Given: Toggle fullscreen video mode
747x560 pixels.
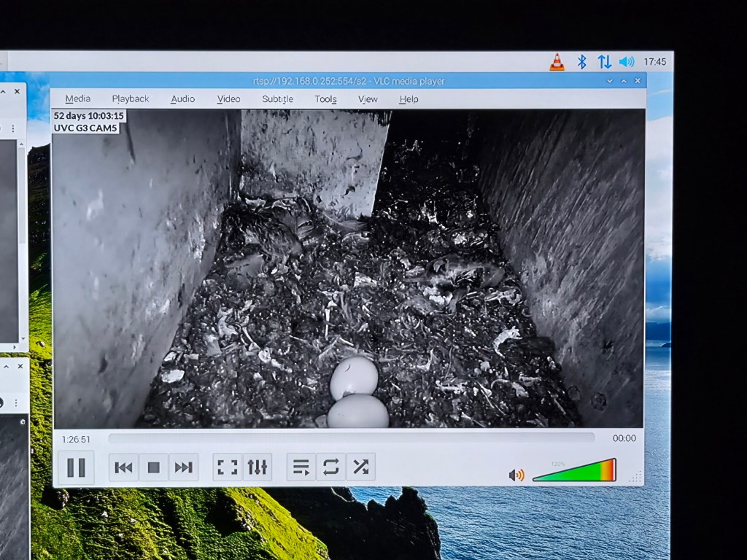Looking at the screenshot, I should point(227,467).
